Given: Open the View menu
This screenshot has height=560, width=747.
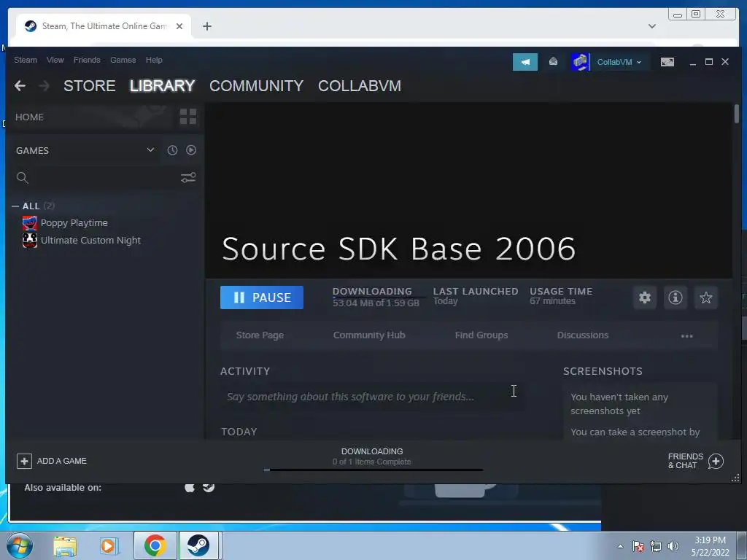Looking at the screenshot, I should coord(55,60).
